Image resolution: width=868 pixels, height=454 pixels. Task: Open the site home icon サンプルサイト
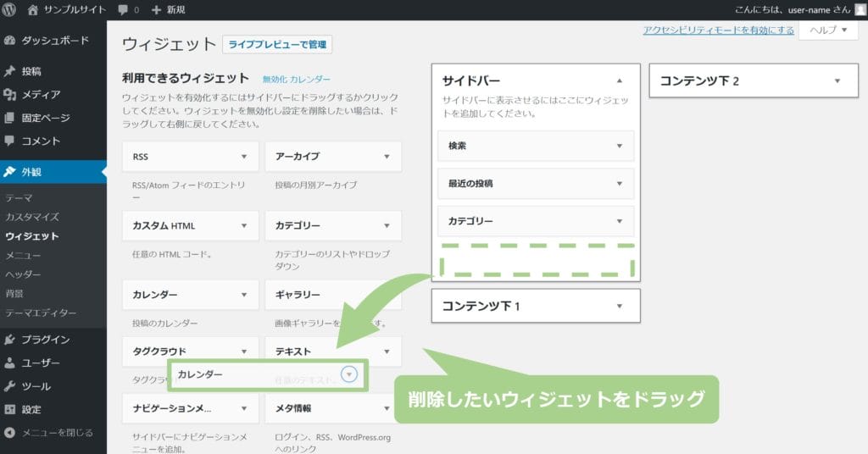click(33, 9)
